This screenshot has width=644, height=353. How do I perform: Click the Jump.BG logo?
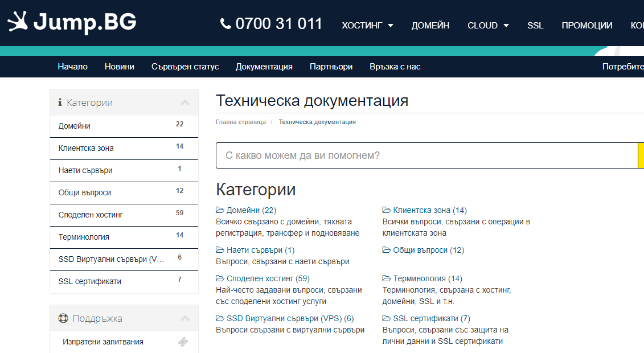pos(72,22)
